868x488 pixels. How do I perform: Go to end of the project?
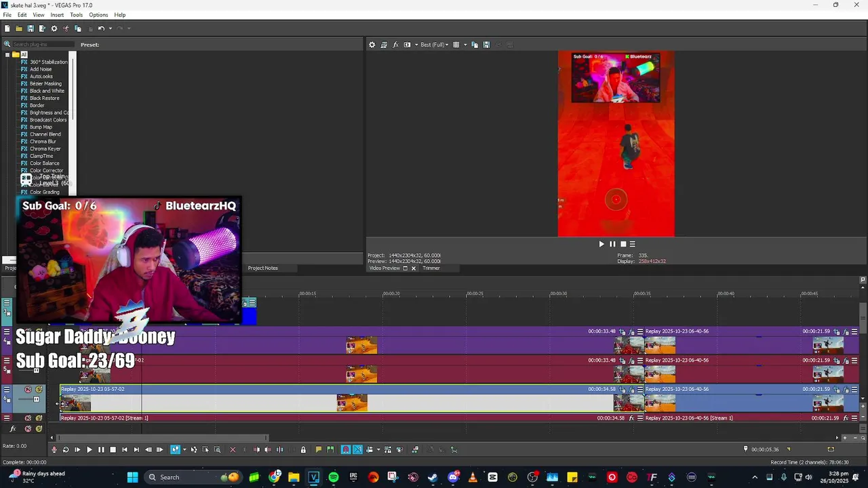[136, 449]
